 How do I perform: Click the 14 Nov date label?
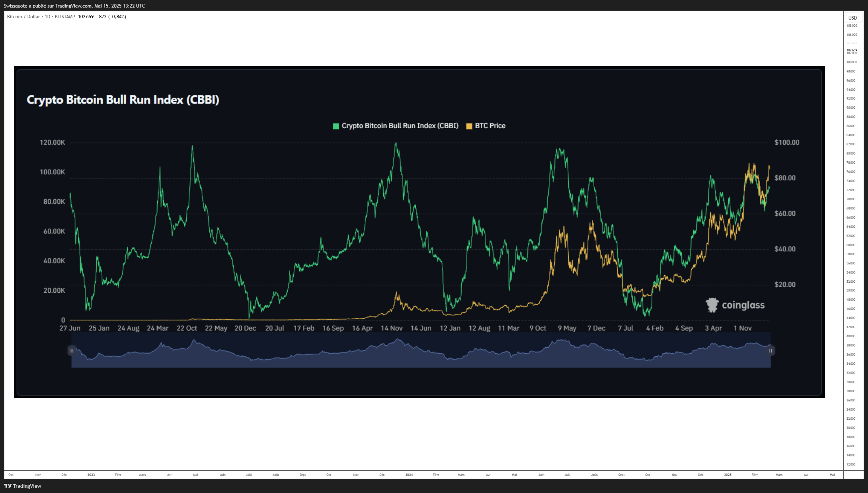pyautogui.click(x=392, y=328)
